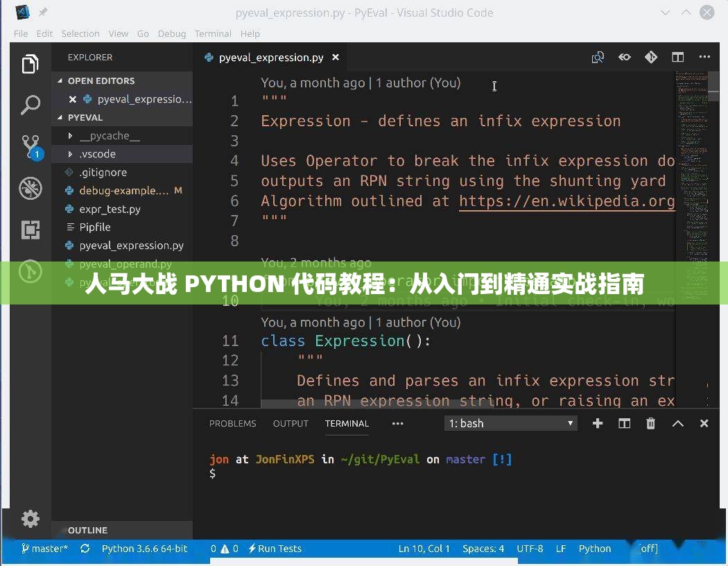
Task: Click the master* branch in the status bar
Action: pos(44,548)
